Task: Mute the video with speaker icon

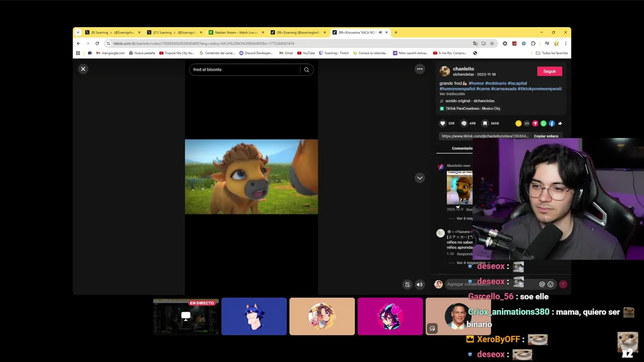Action: pos(420,285)
